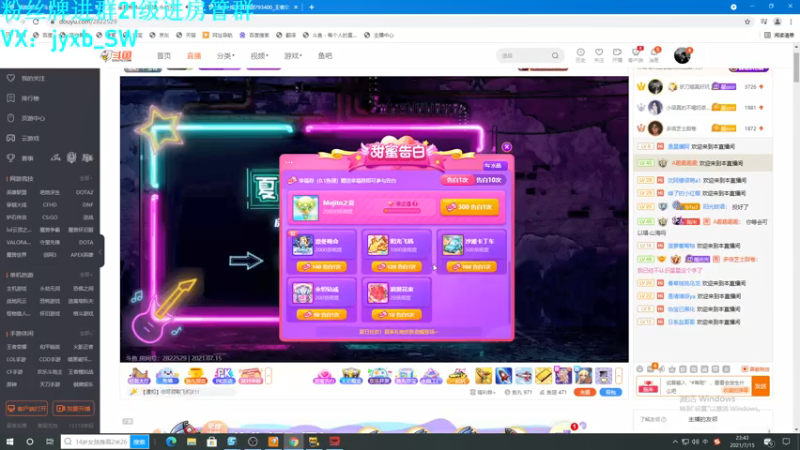Click the 300 告白1次 button for Mojito之夏

tap(469, 207)
